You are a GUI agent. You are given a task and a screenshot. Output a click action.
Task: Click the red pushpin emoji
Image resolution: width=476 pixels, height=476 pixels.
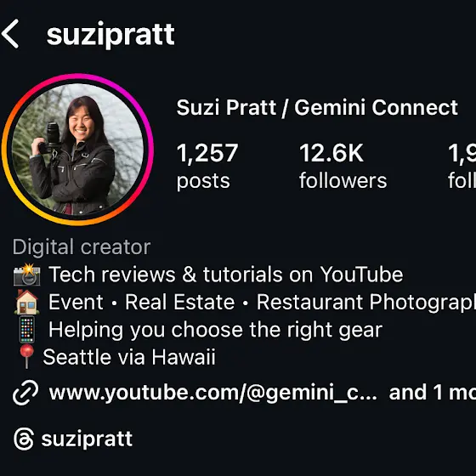tap(26, 356)
